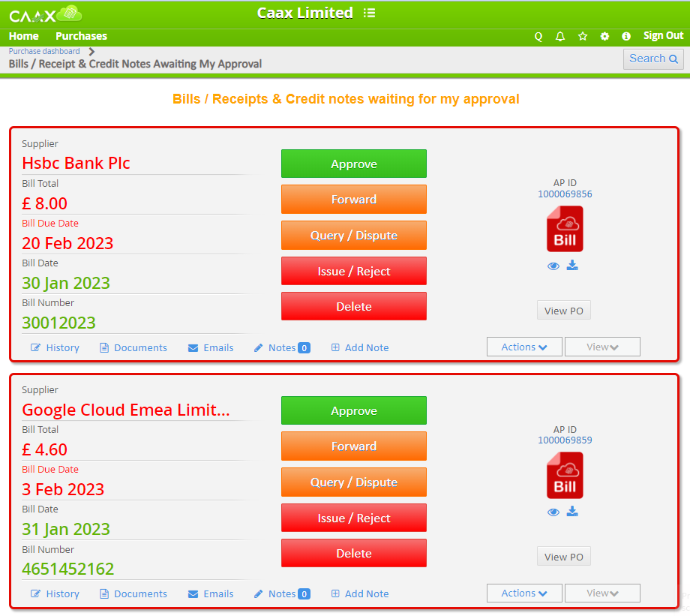Open settings gear icon
This screenshot has width=690, height=616.
point(604,37)
